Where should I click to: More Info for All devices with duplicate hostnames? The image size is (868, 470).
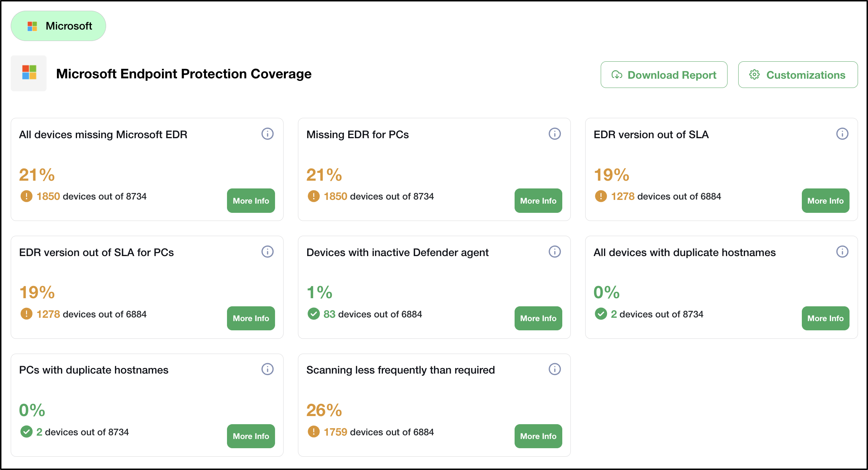[825, 318]
